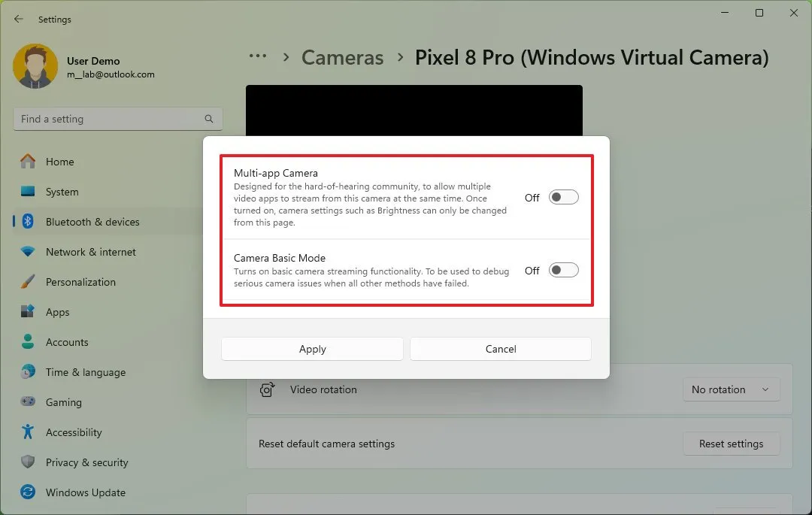Viewport: 812px width, 515px height.
Task: Click the Cancel button
Action: pos(501,349)
